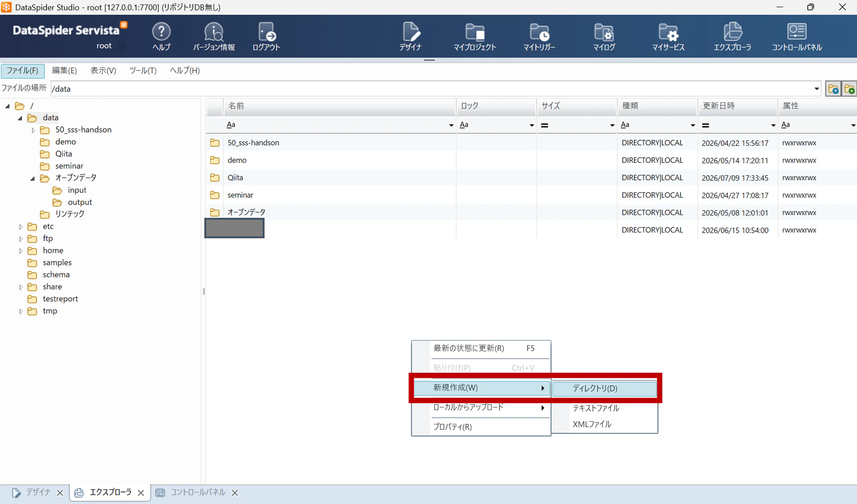Click the オープンデータ folder icon in file list
Viewport: 857px width, 504px height.
215,212
